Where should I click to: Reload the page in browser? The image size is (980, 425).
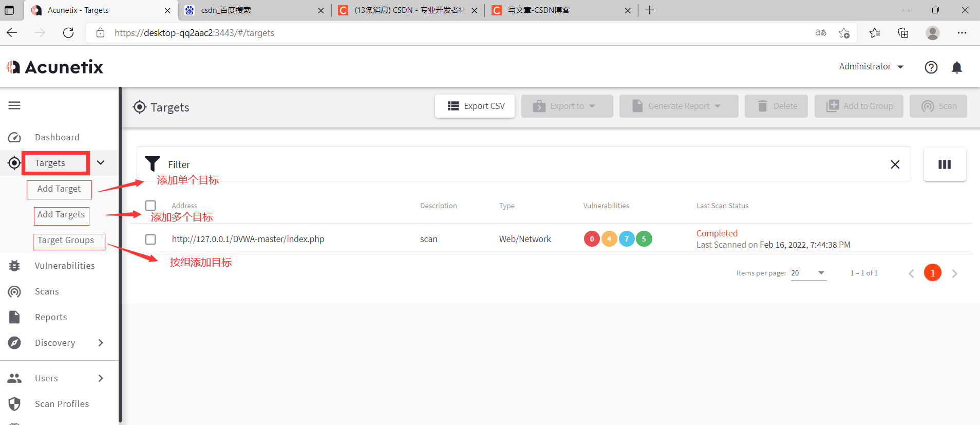click(x=68, y=33)
